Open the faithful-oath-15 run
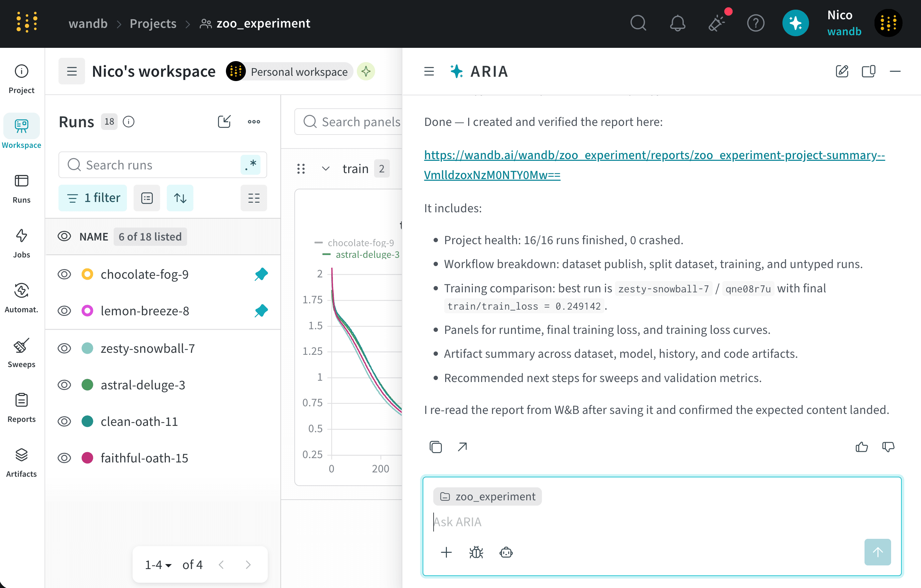Screen dimensions: 921x588 coord(145,458)
